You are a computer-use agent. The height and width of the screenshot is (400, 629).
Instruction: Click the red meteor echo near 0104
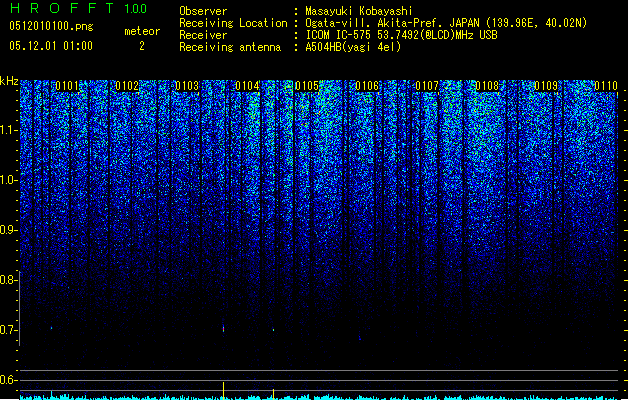(223, 329)
